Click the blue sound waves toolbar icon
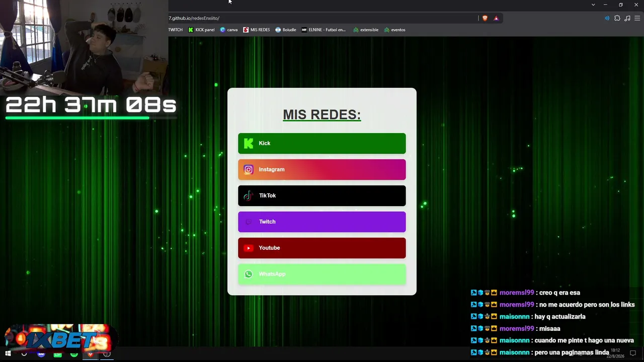644x362 pixels. [607, 18]
